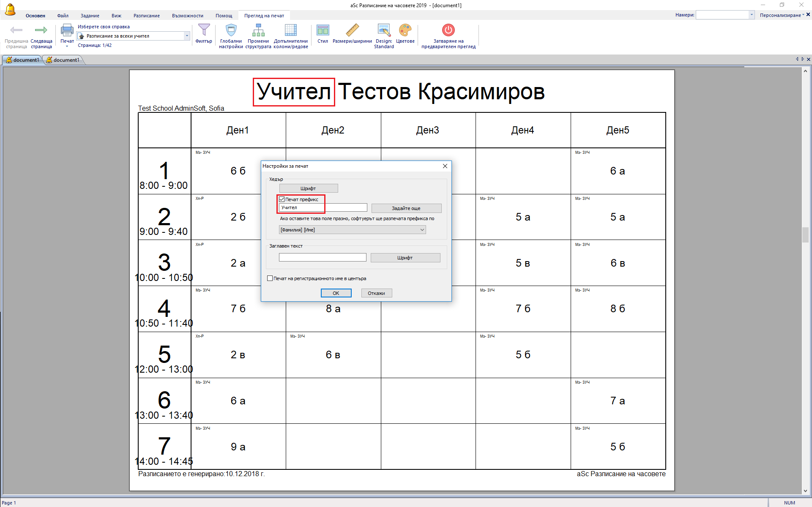Open Additional columns/rows grid icon

[x=290, y=30]
